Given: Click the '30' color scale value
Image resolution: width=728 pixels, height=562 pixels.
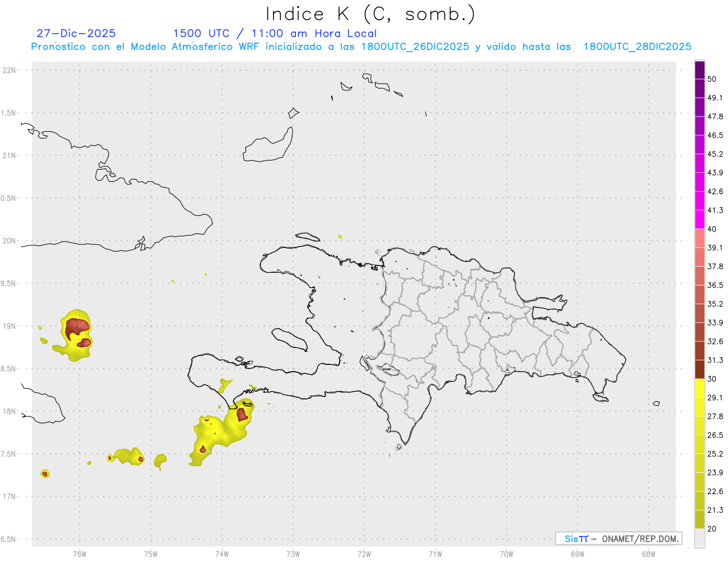Looking at the screenshot, I should point(712,379).
